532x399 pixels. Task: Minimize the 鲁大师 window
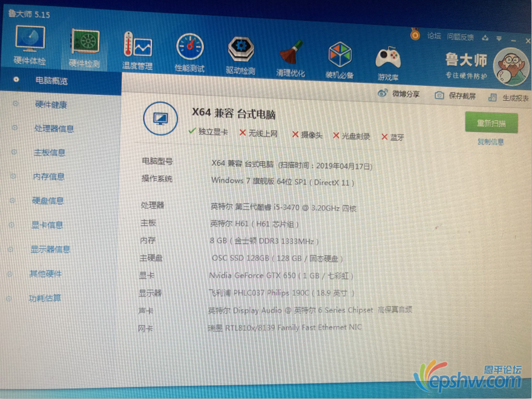[513, 41]
